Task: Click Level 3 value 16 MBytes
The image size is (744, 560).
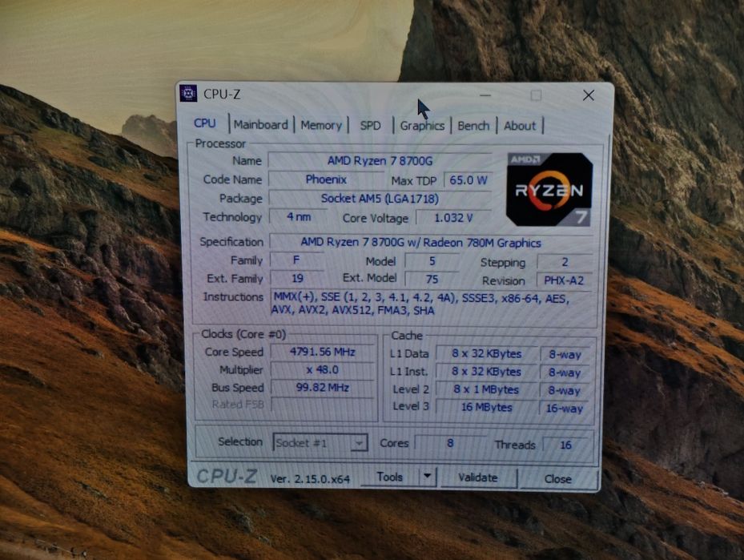Action: pos(487,407)
